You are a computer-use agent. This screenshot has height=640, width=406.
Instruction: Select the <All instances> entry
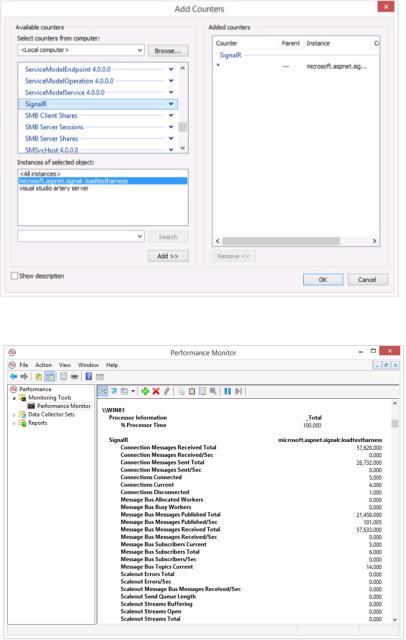[103, 174]
